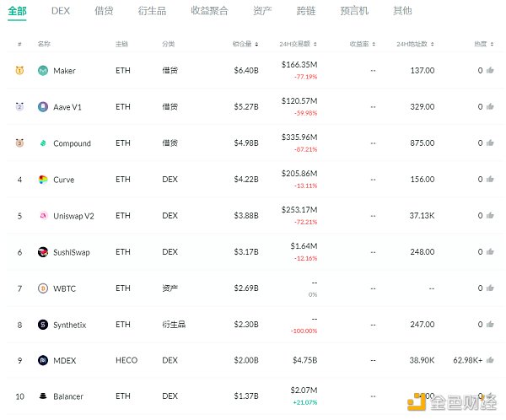Viewport: 506px width, 420px height.
Task: Toggle thumbs-up for the Curve row
Action: coord(489,180)
